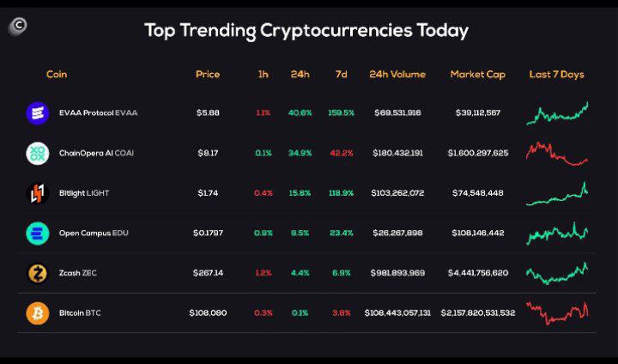Click the Bitcoin BTC orange icon

[x=38, y=312]
